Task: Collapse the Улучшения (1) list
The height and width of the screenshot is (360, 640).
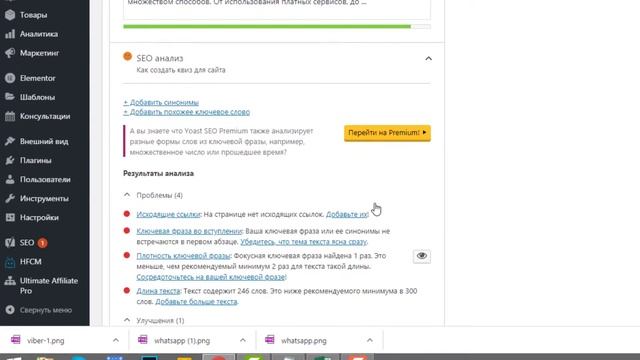Action: coord(127,320)
